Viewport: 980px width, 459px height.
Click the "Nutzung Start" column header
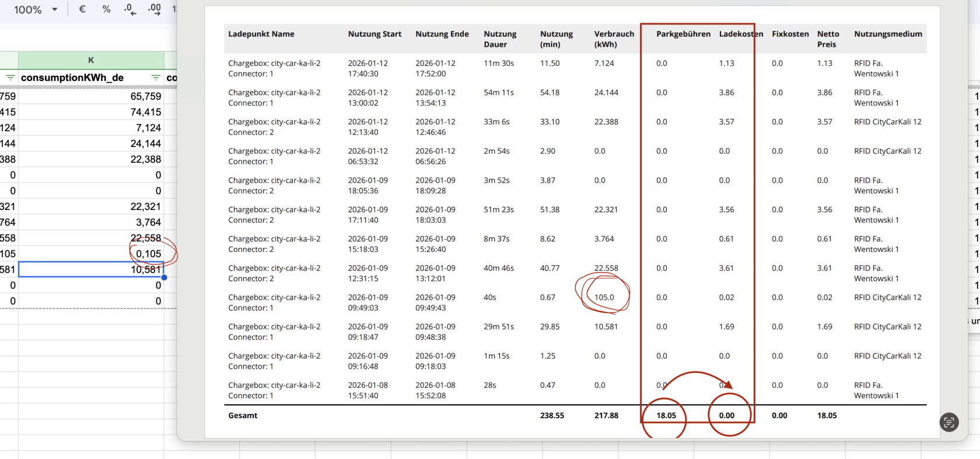click(374, 34)
